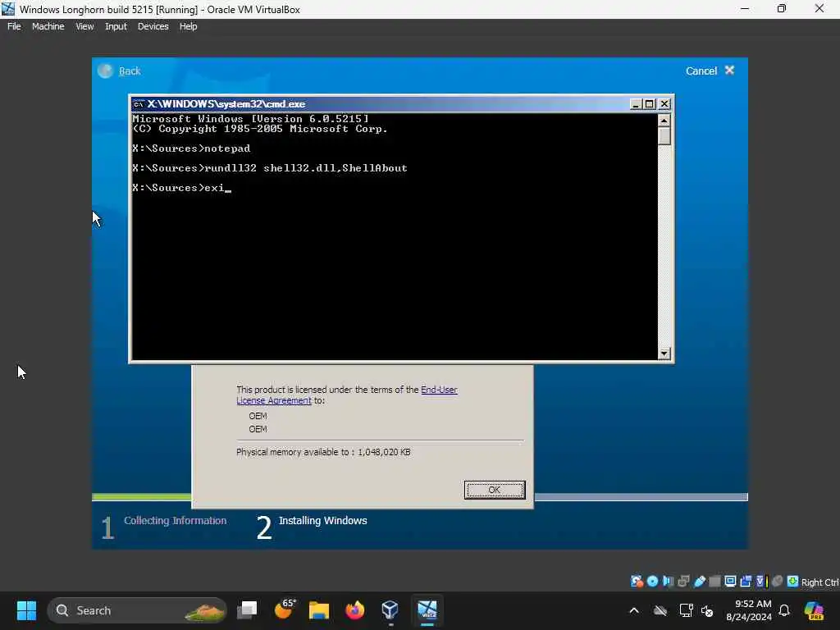Click the cmd scrollbar up arrow

point(664,121)
